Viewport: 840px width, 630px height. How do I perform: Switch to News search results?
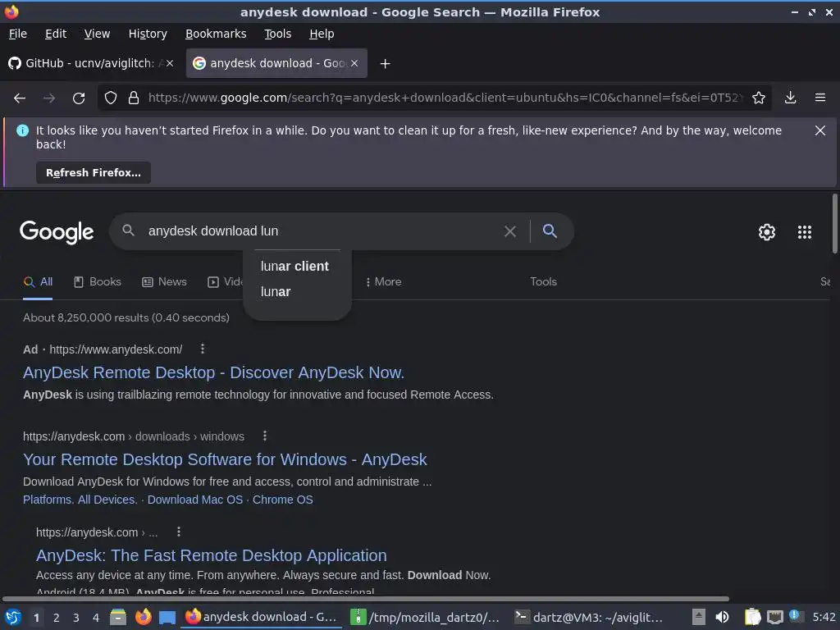point(164,282)
